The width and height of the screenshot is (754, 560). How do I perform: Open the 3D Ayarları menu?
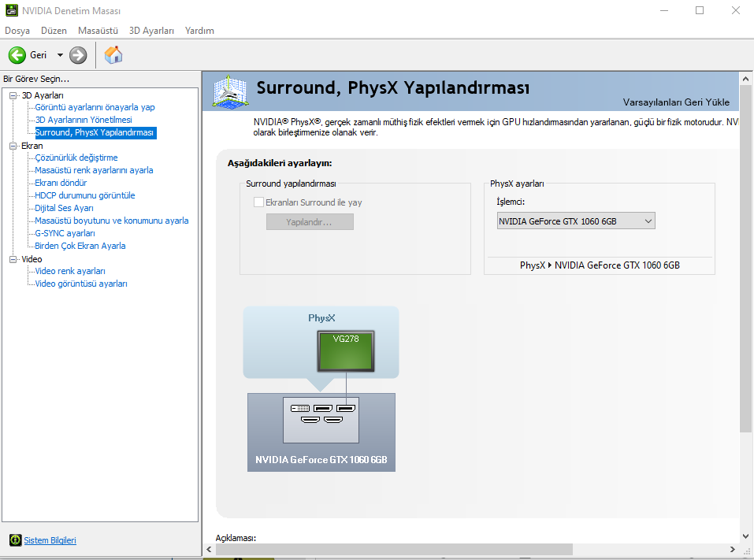[151, 30]
